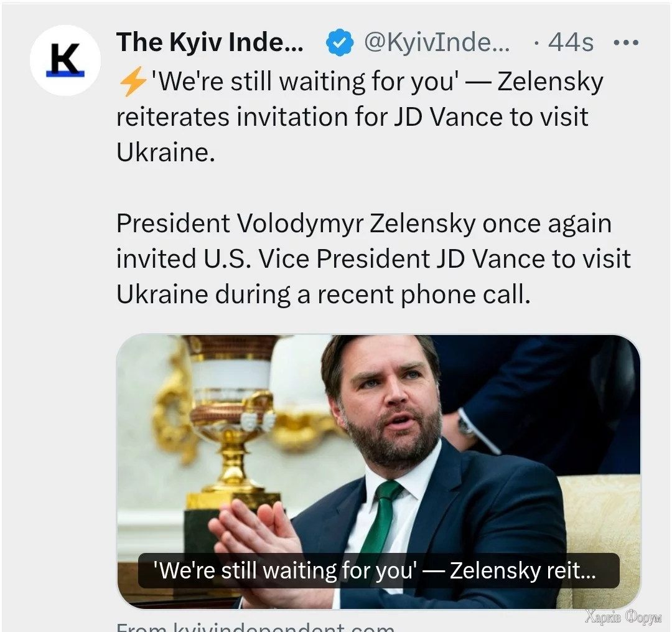Open the caption overlay on the article image

tap(378, 570)
